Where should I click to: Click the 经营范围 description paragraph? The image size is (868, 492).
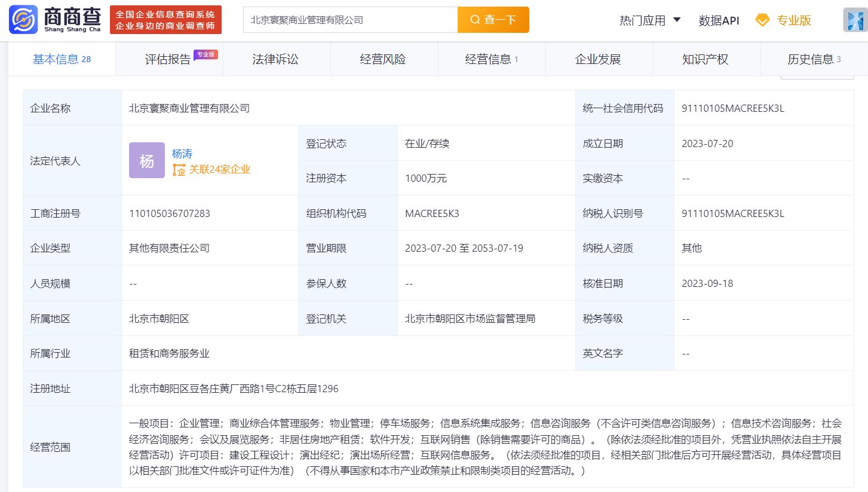[485, 447]
